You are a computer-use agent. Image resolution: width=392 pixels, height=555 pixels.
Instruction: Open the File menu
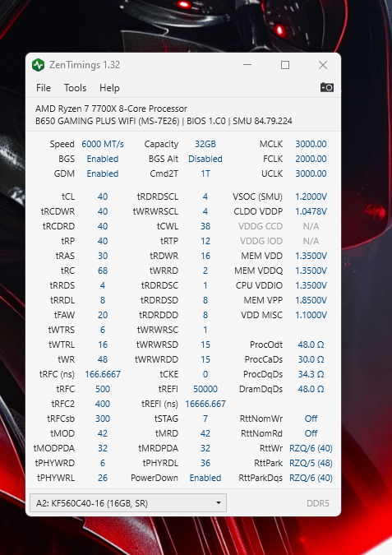(44, 88)
